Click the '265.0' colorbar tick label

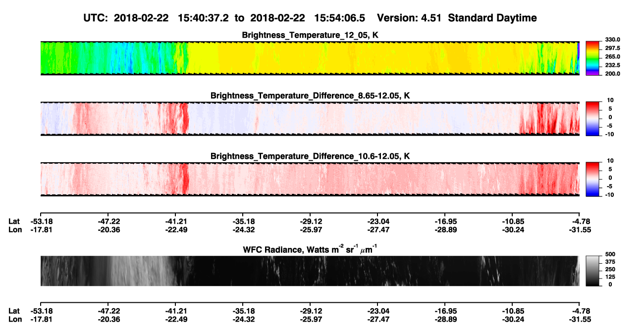pos(612,56)
